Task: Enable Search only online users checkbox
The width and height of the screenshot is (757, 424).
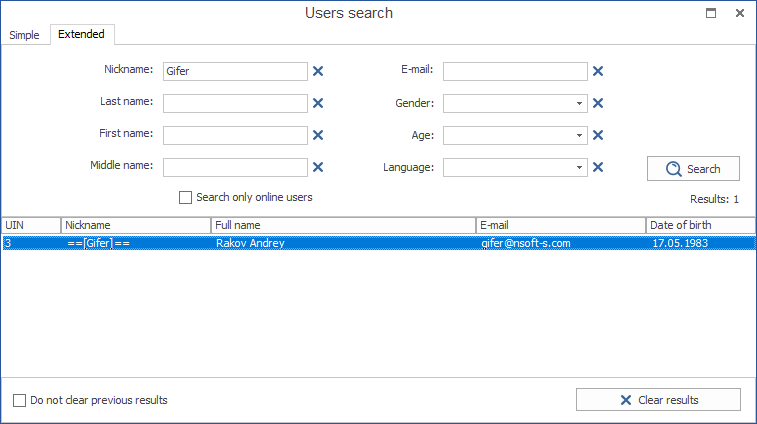Action: point(185,198)
